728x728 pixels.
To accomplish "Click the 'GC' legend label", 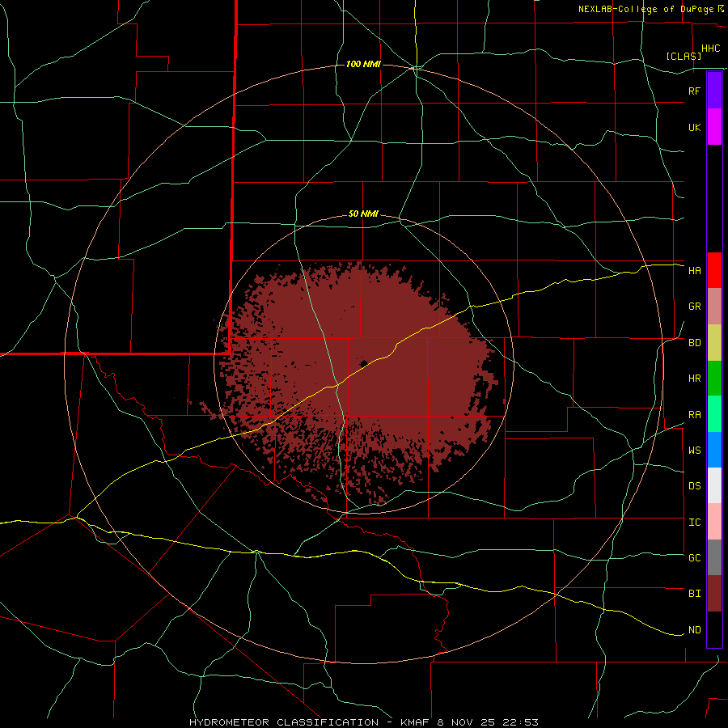I will pyautogui.click(x=695, y=558).
